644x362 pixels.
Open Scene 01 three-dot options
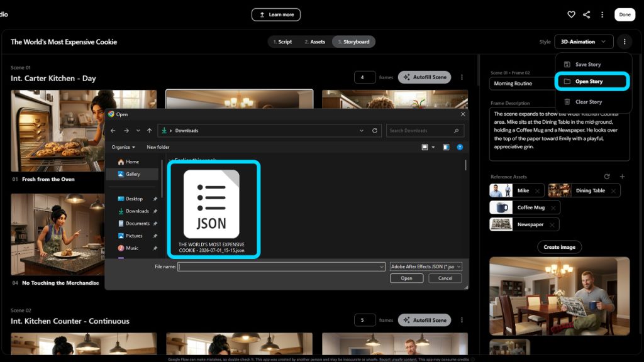coord(462,77)
